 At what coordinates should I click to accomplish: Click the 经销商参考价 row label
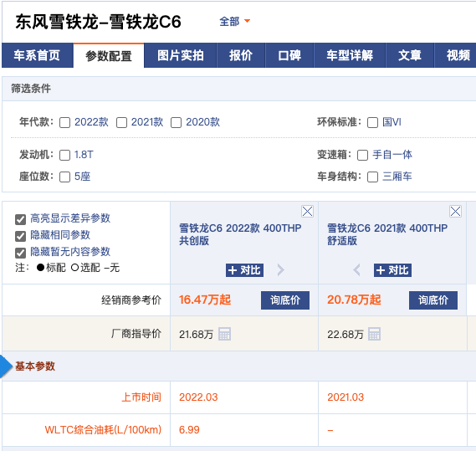(x=131, y=300)
